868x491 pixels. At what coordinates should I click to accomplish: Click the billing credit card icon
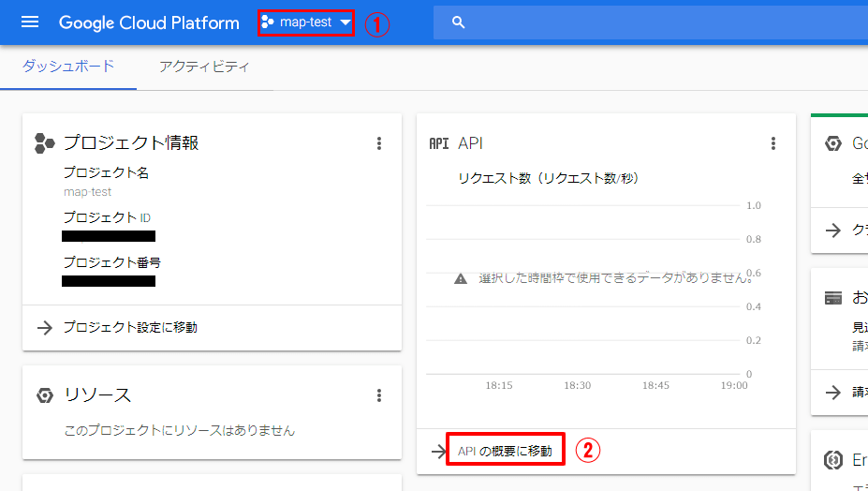(833, 298)
